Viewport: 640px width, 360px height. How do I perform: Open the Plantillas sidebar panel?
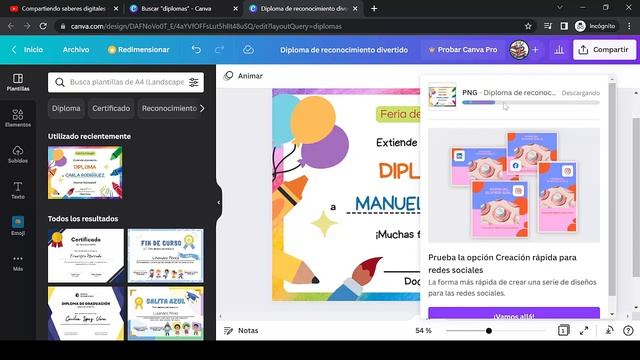click(18, 82)
